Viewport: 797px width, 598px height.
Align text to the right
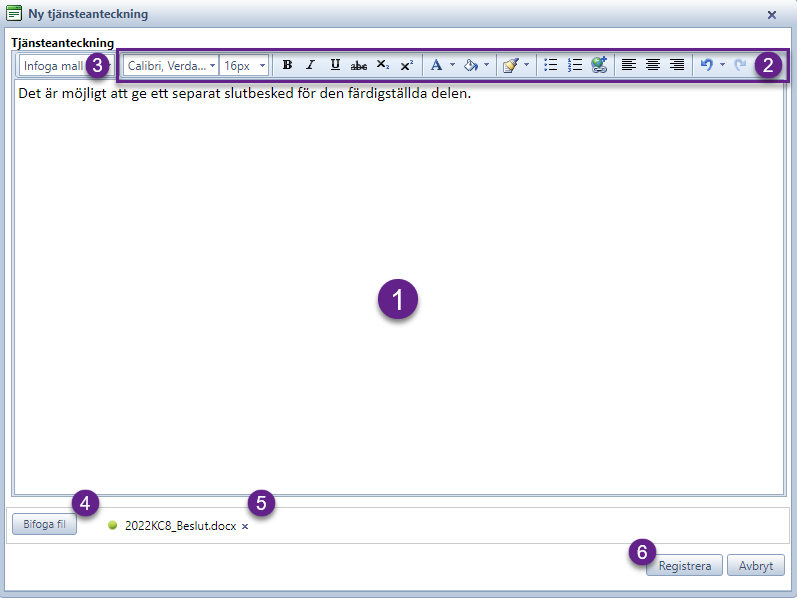677,65
